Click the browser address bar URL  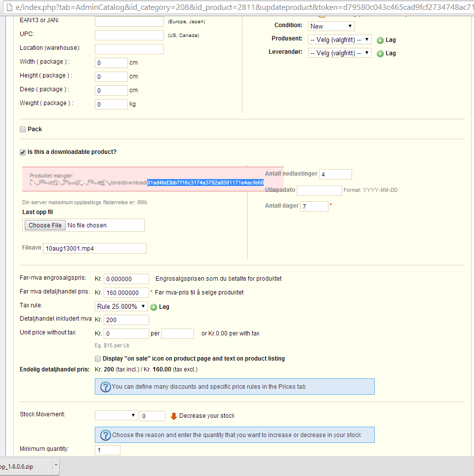pos(244,7)
